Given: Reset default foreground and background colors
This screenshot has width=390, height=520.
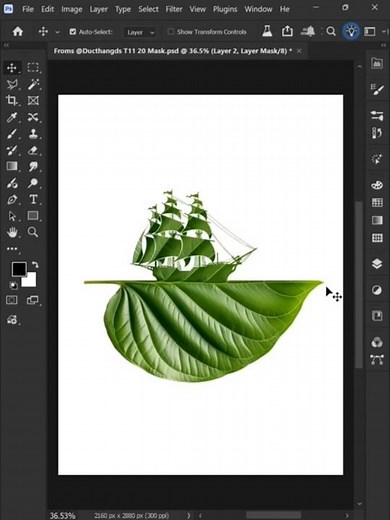Looking at the screenshot, I should tap(14, 286).
